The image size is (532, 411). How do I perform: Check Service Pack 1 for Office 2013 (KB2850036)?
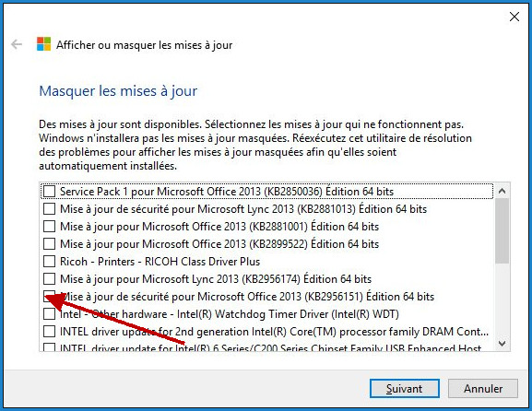[x=49, y=192]
